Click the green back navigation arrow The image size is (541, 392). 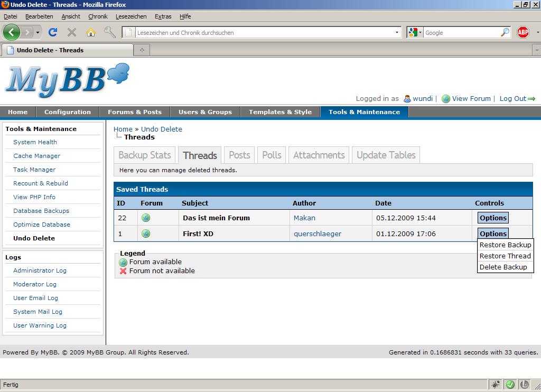click(12, 32)
